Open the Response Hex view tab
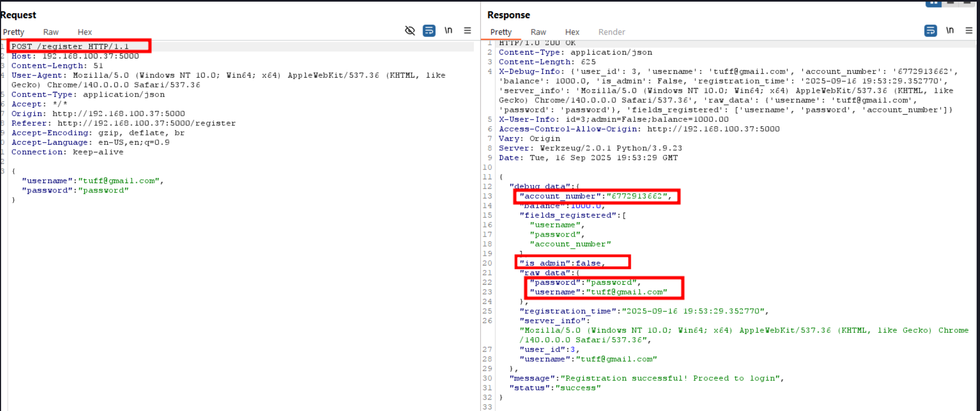 pyautogui.click(x=572, y=32)
